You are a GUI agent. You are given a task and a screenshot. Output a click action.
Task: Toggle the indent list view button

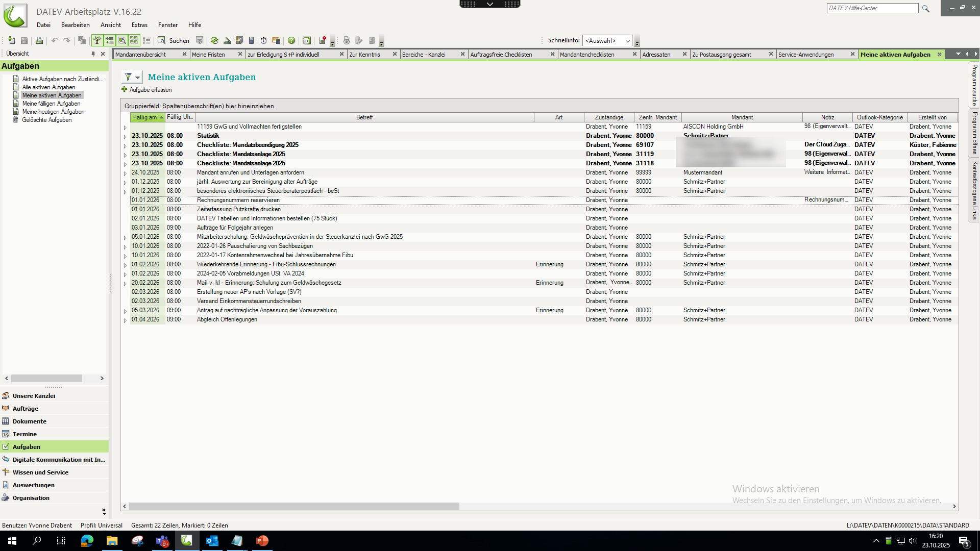[x=109, y=40]
